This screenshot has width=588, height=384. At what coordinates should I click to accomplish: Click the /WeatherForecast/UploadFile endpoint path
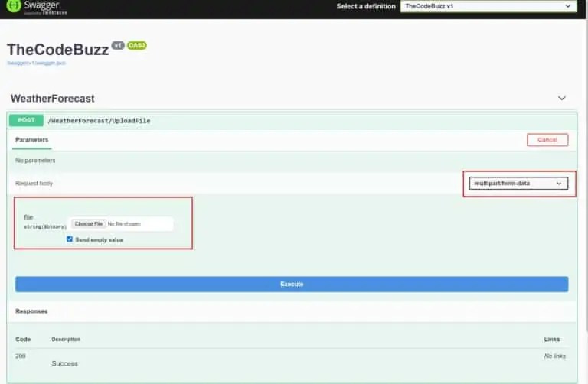100,121
